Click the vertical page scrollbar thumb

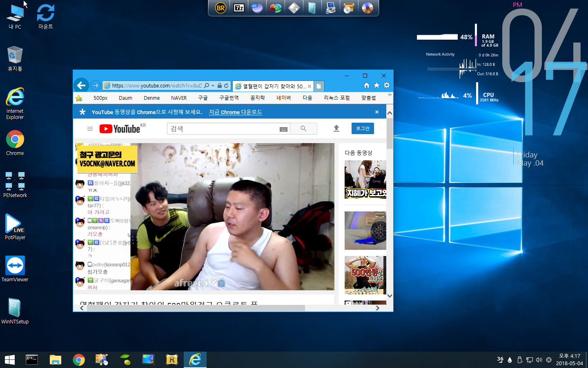click(390, 134)
